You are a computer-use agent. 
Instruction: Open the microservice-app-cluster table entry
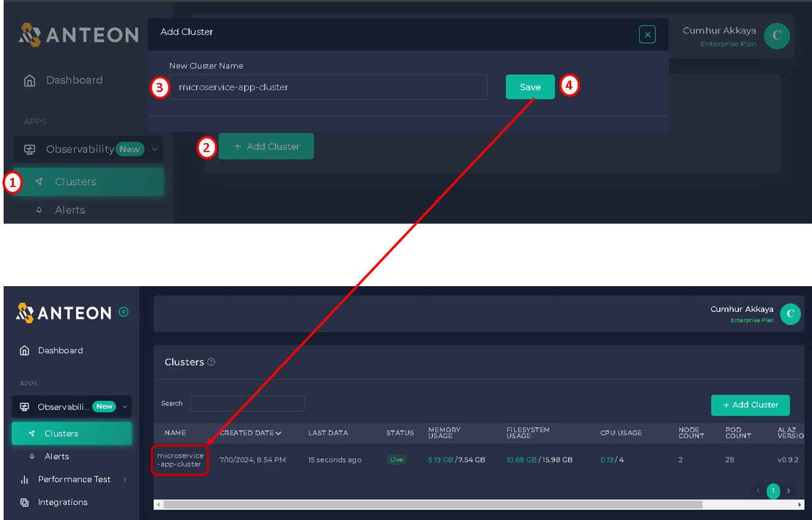point(180,460)
